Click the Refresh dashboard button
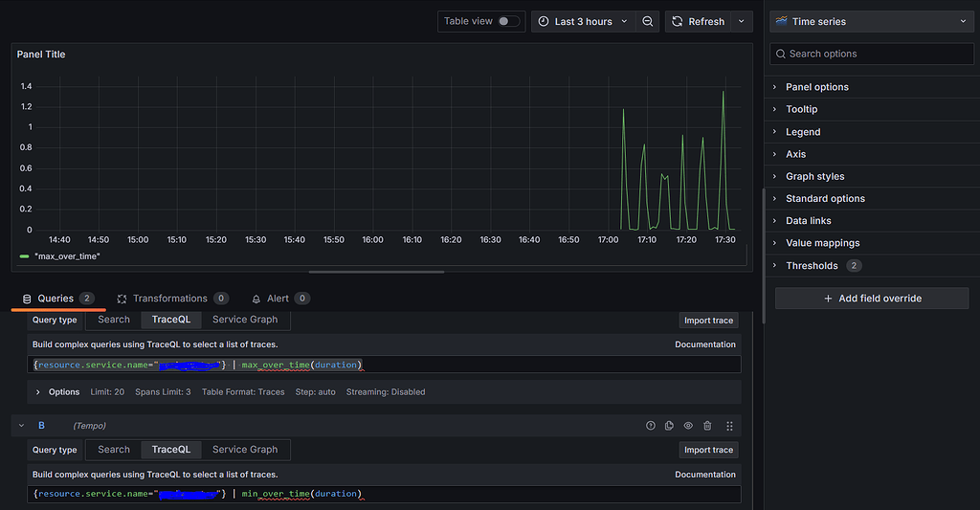 [698, 21]
